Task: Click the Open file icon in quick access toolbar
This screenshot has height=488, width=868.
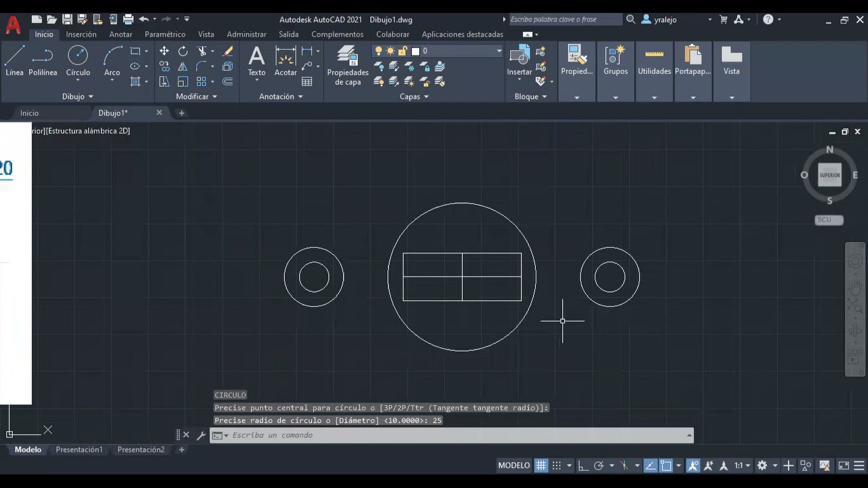Action: click(x=52, y=20)
